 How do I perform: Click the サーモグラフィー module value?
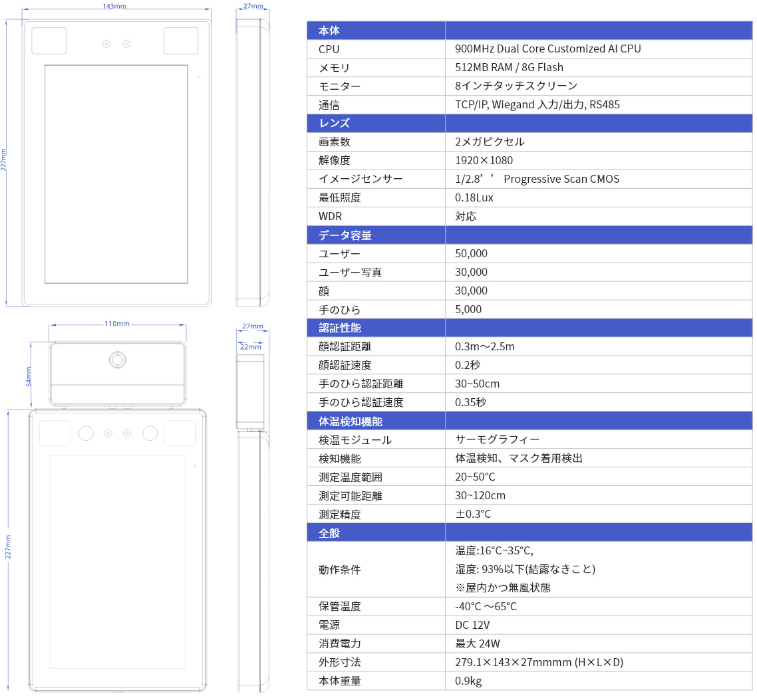pyautogui.click(x=497, y=439)
